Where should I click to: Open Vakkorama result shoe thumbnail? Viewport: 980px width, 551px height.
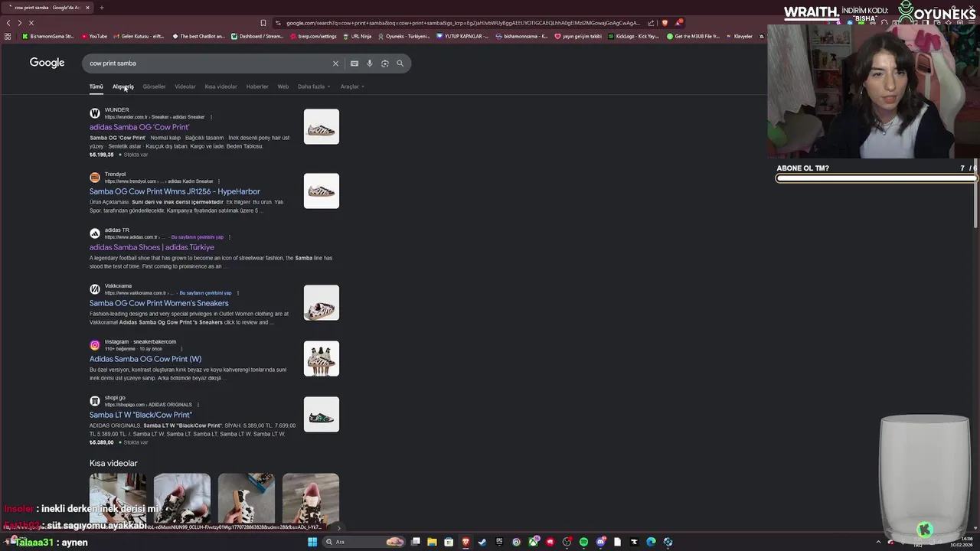point(321,303)
